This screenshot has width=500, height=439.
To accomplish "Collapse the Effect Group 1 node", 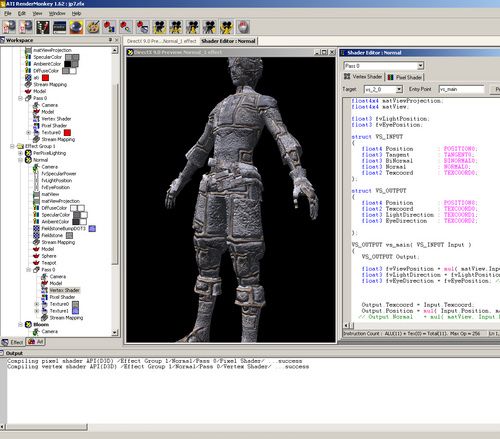I will (x=12, y=146).
